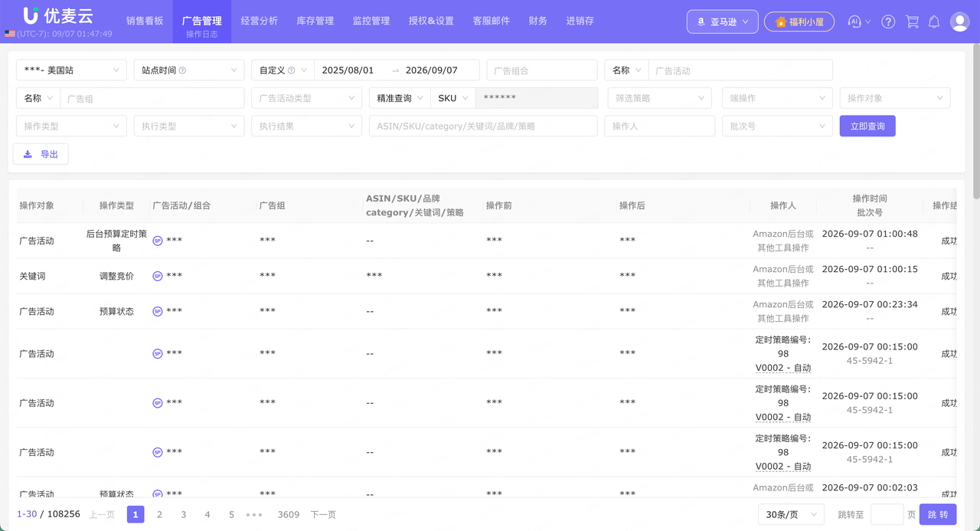Click the 自定义 help icon

point(291,70)
